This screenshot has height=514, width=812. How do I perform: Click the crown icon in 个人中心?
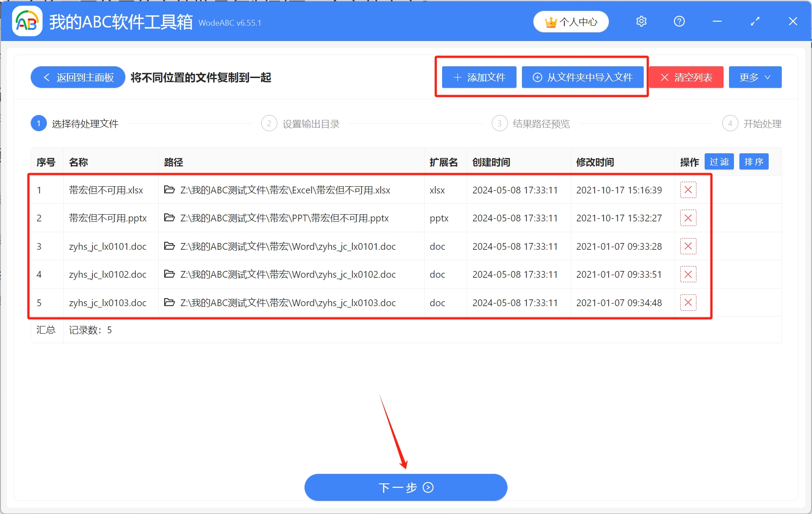[551, 21]
